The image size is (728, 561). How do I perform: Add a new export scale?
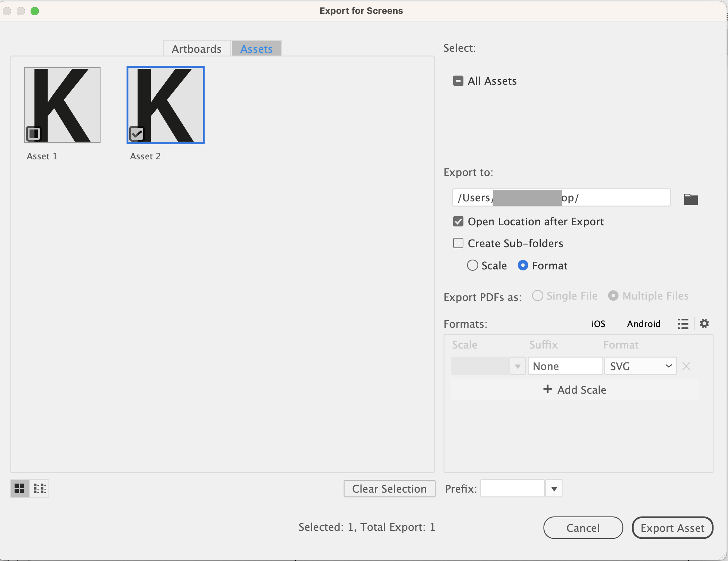point(574,390)
